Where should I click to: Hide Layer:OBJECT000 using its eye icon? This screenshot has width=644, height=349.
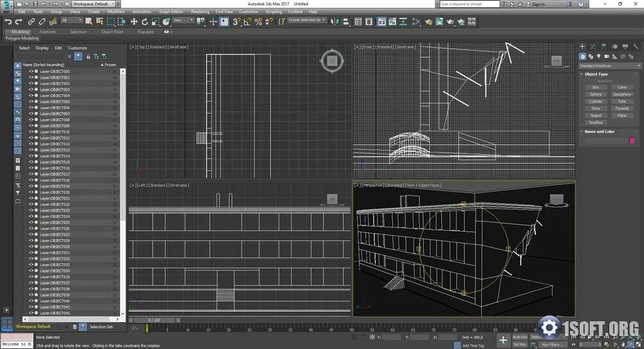(x=31, y=71)
